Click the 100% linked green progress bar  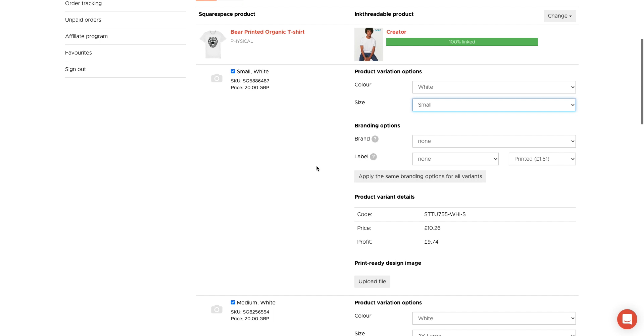tap(462, 42)
